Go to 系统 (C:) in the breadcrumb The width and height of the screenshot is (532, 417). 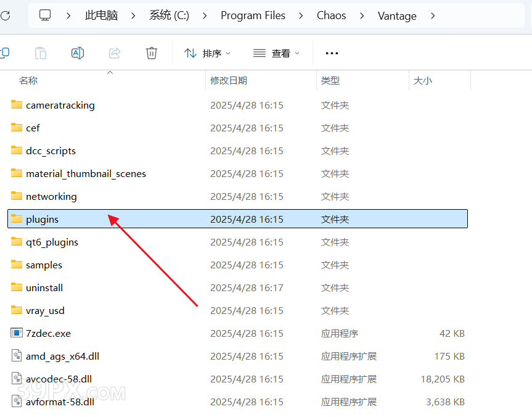(170, 15)
